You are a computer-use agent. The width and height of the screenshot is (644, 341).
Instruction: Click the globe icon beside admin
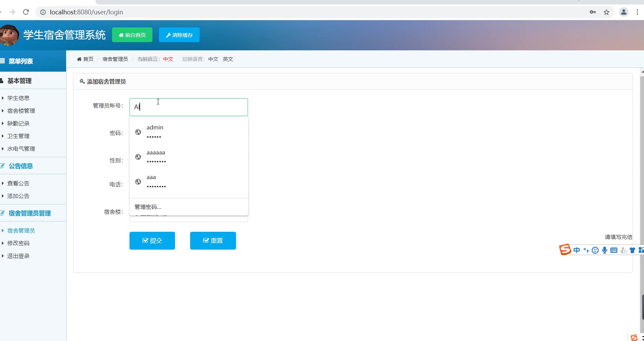click(x=138, y=132)
